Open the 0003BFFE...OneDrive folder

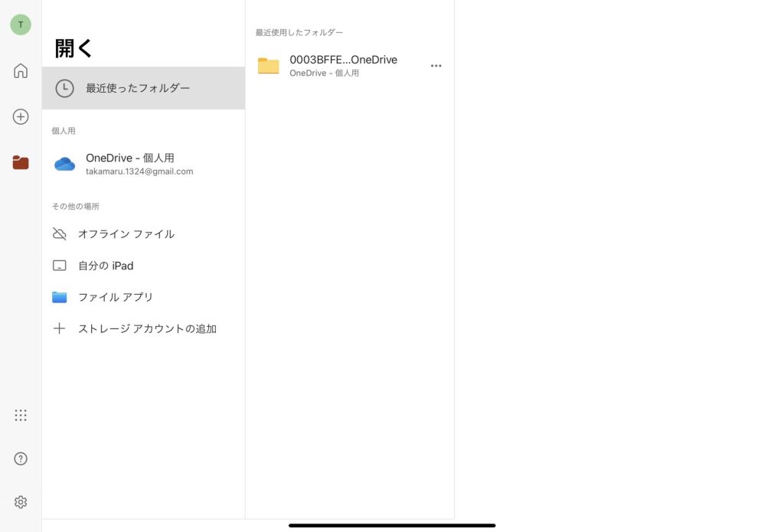pos(349,66)
